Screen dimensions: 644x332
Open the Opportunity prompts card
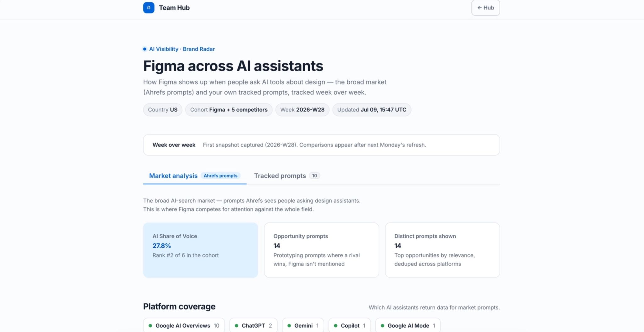click(x=321, y=250)
